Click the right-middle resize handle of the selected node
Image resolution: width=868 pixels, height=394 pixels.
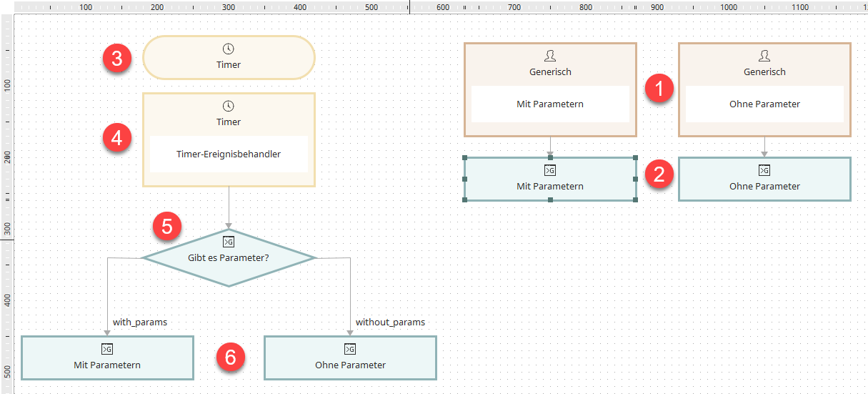(x=636, y=179)
